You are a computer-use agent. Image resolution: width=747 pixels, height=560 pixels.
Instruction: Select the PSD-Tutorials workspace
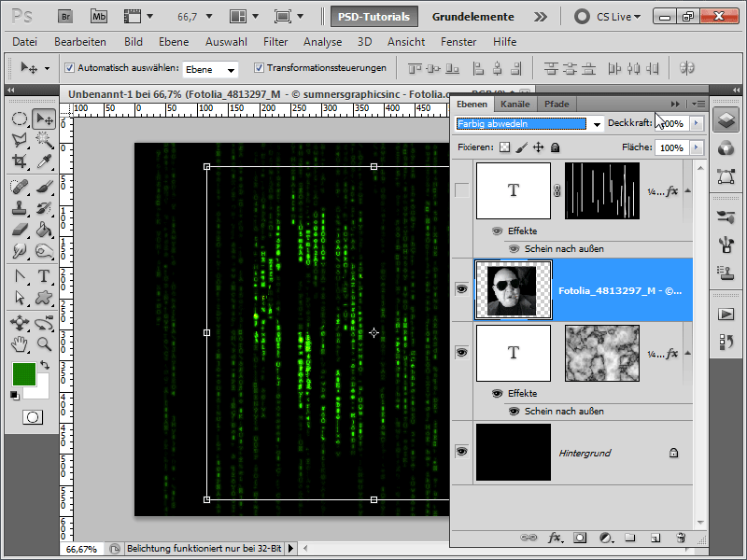point(374,17)
